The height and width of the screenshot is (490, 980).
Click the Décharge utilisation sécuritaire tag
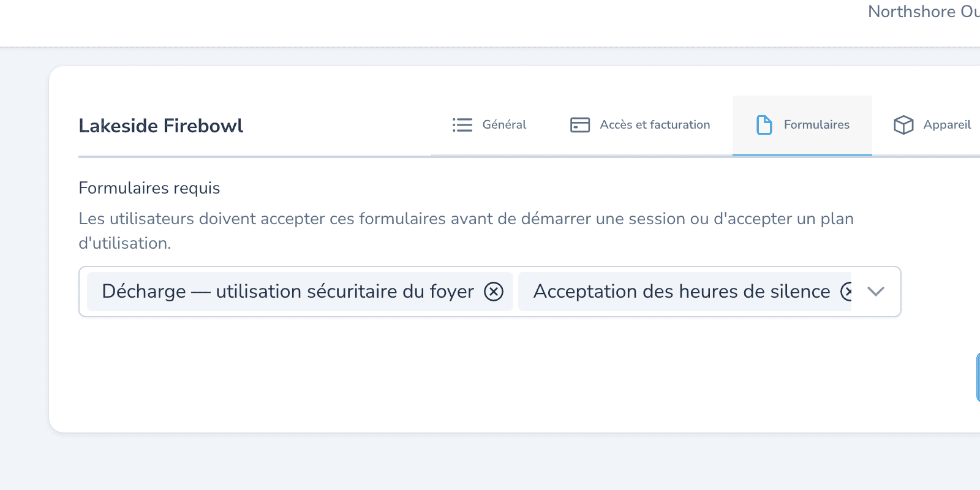tap(288, 292)
